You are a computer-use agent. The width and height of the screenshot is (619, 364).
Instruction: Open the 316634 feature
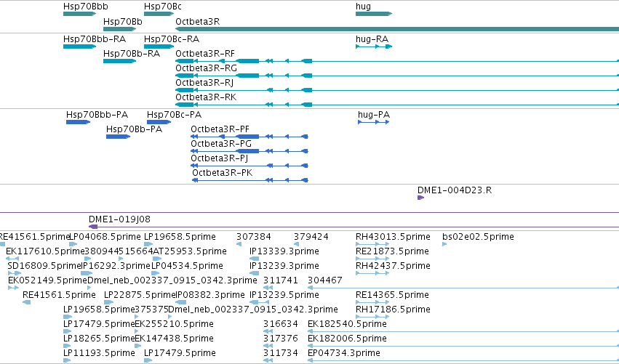(280, 325)
